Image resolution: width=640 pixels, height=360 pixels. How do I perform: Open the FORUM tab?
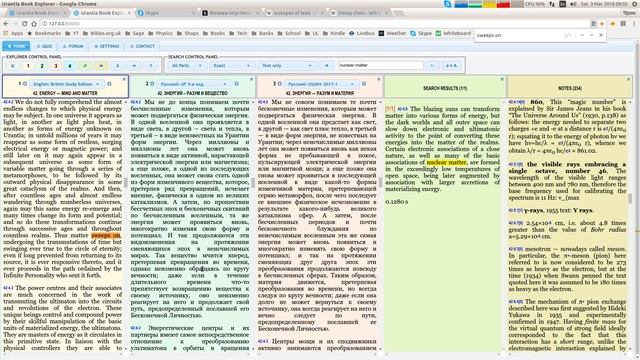click(x=73, y=46)
